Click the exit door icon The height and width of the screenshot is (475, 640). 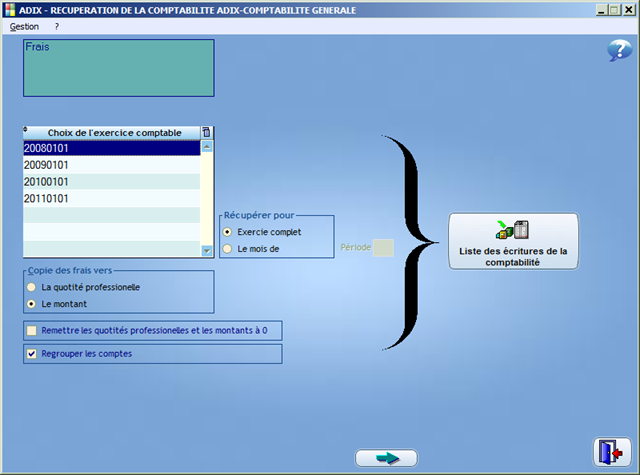tap(611, 452)
